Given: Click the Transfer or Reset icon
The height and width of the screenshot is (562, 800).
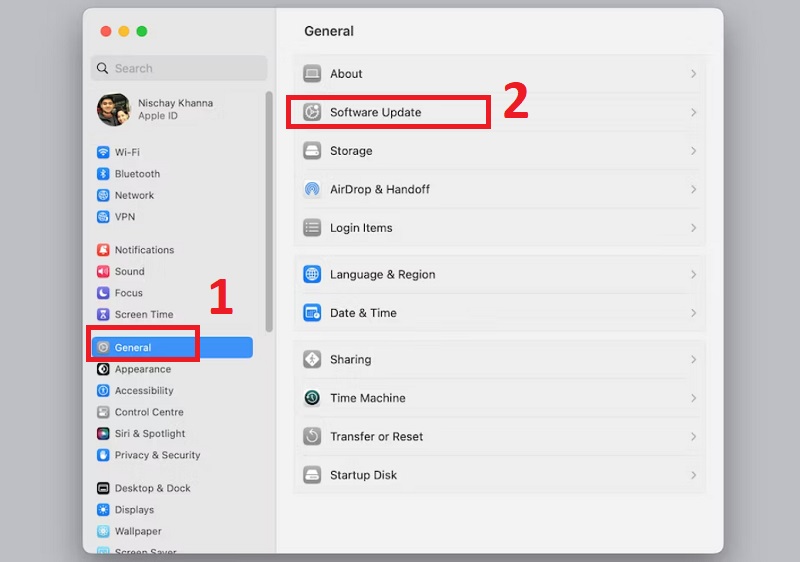Looking at the screenshot, I should [312, 437].
